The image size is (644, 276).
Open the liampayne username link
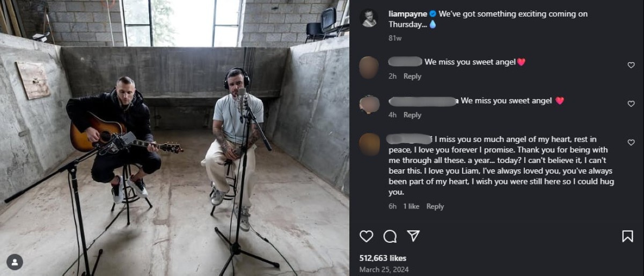pyautogui.click(x=408, y=14)
